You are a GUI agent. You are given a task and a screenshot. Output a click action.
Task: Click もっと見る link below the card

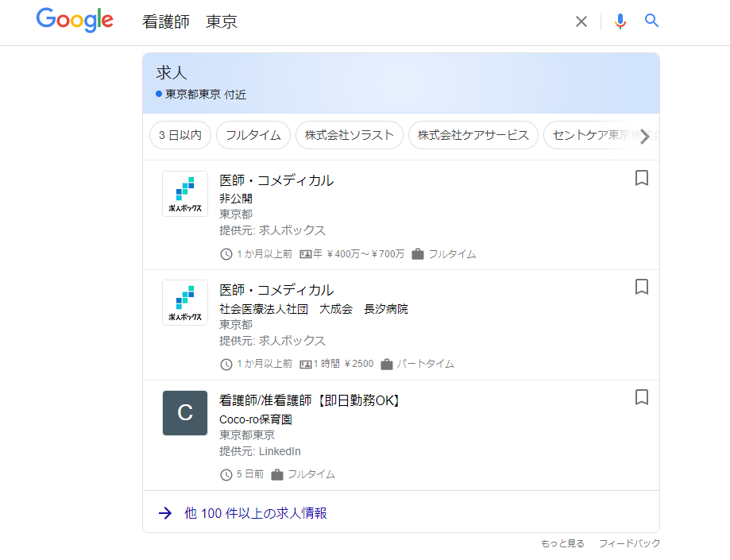tap(562, 543)
